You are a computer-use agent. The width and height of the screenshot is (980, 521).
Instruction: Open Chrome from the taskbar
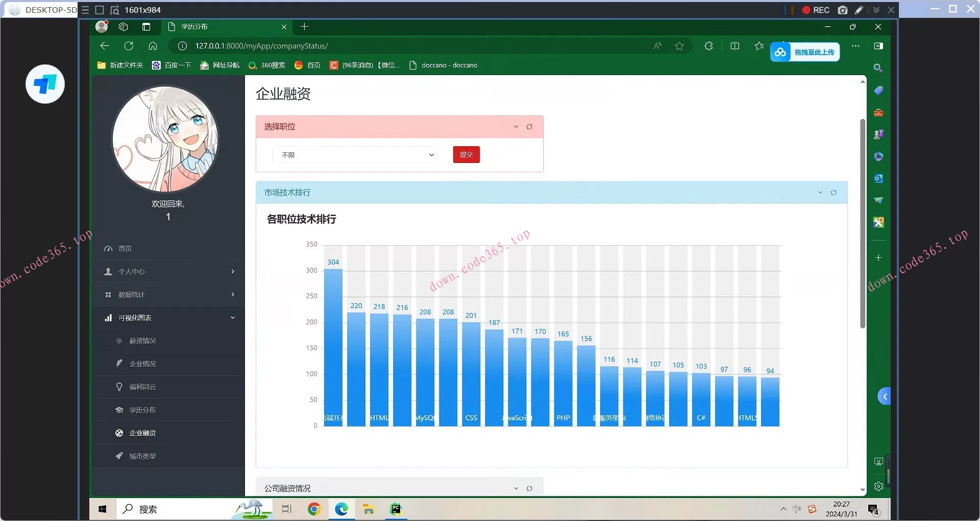(314, 509)
